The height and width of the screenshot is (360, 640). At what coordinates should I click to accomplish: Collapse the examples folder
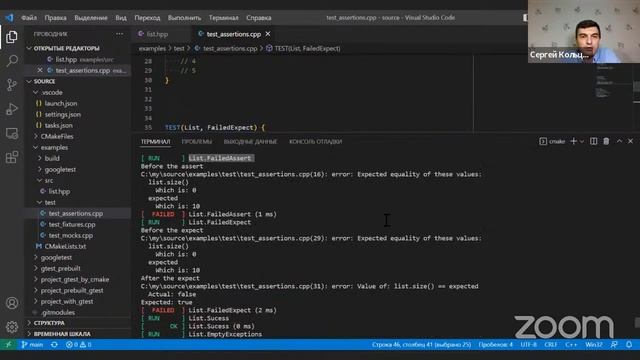[54, 147]
